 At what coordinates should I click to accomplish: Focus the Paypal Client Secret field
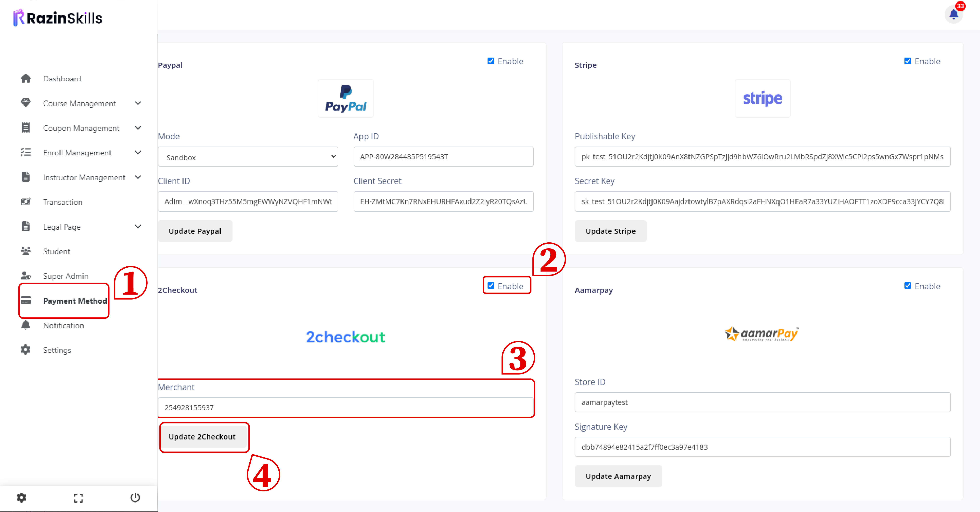click(x=444, y=202)
